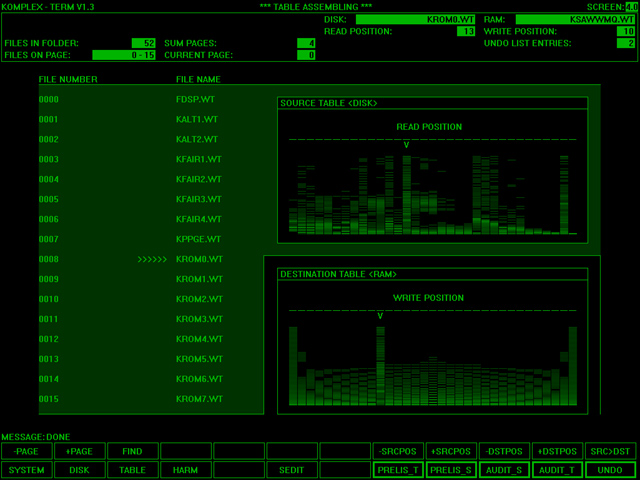The height and width of the screenshot is (480, 640).
Task: Open the SYSTEM screen
Action: [x=27, y=470]
